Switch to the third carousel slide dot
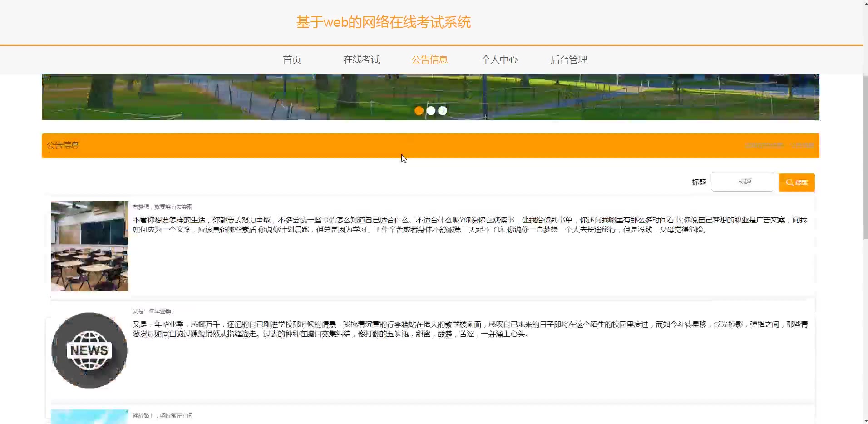868x424 pixels. (443, 111)
